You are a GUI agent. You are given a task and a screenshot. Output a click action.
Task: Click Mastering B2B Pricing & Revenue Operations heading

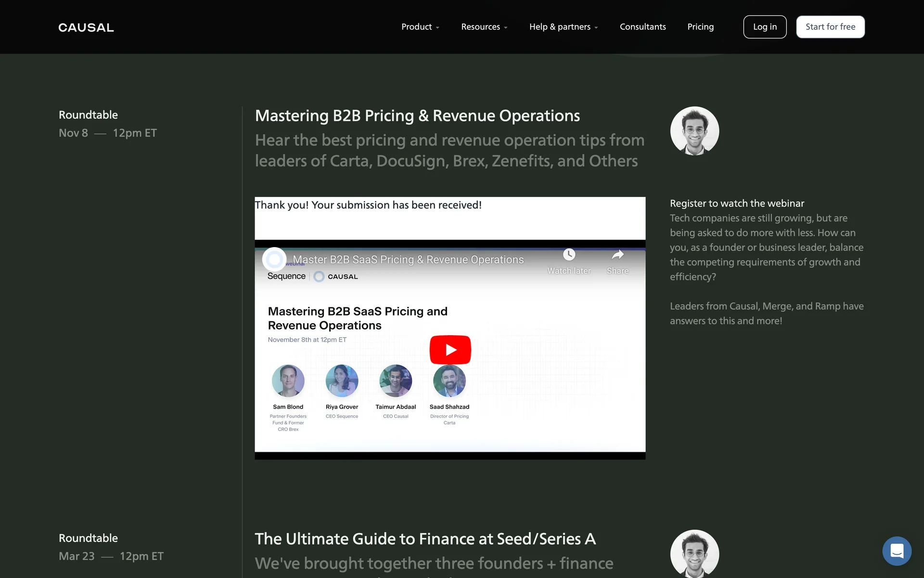coord(417,116)
